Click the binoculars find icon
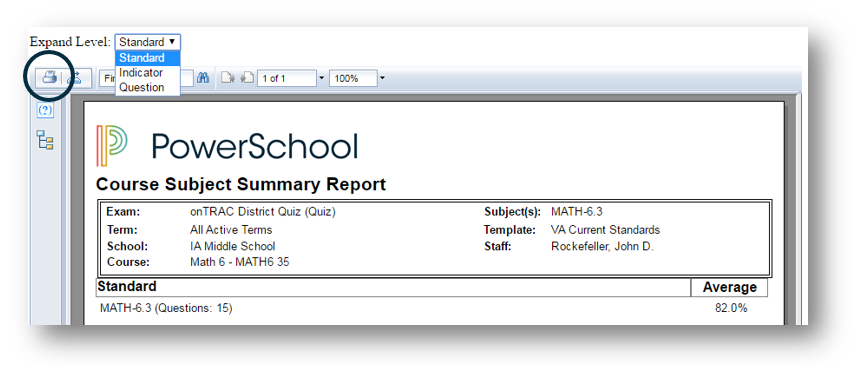The height and width of the screenshot is (366, 855). pyautogui.click(x=203, y=78)
